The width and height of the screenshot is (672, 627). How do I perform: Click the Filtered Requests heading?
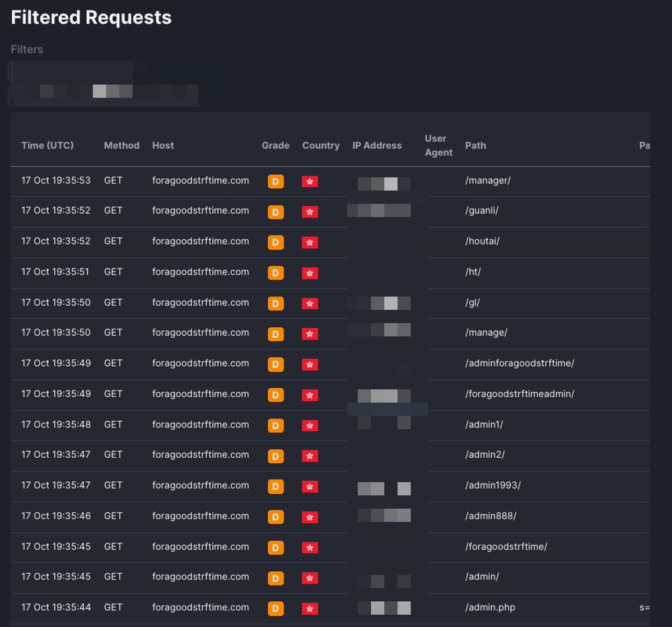[x=91, y=17]
